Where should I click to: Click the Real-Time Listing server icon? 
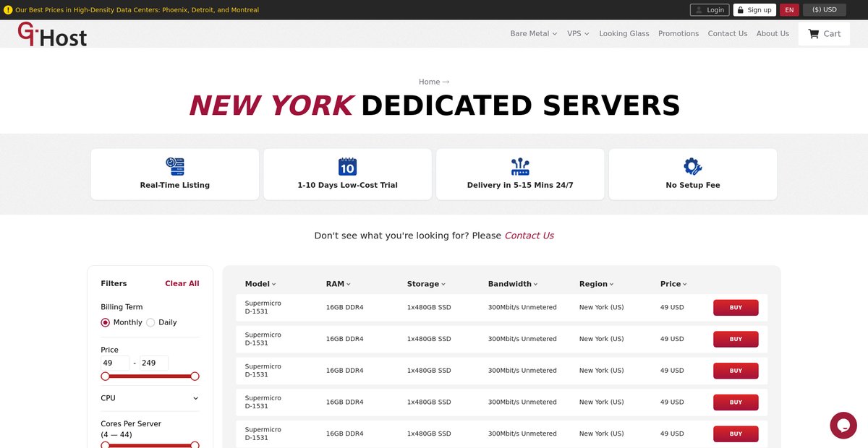point(175,166)
